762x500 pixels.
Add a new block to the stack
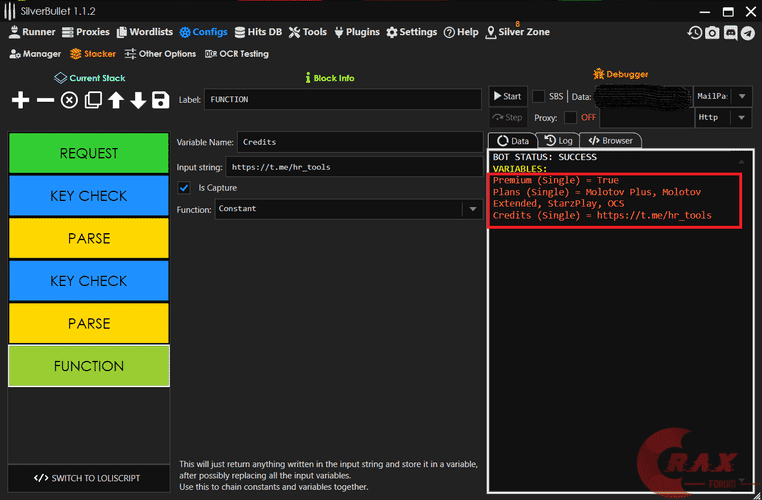click(x=20, y=100)
